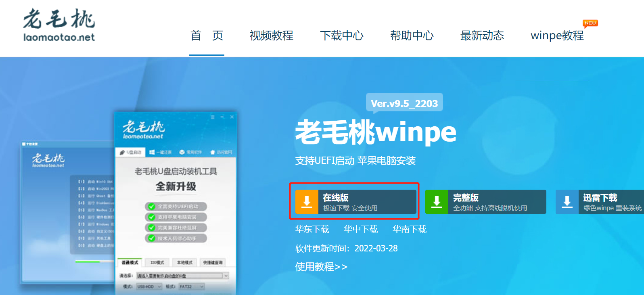The width and height of the screenshot is (644, 295).
Task: Open the winpe教程 navigation item
Action: click(557, 36)
